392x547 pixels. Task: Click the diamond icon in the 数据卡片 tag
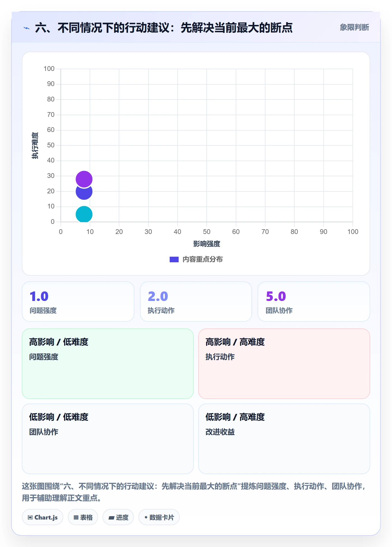click(x=146, y=517)
